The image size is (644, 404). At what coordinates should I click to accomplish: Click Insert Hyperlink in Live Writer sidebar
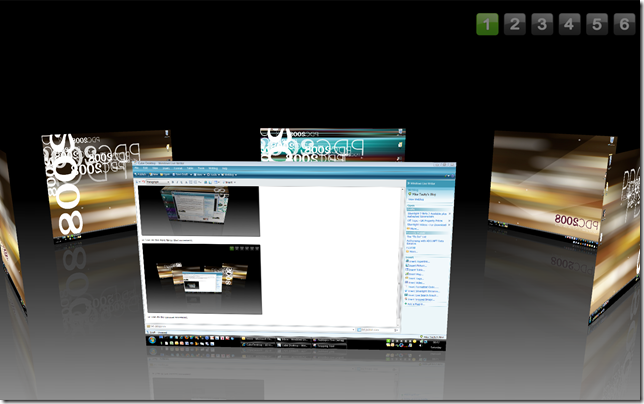coord(419,261)
